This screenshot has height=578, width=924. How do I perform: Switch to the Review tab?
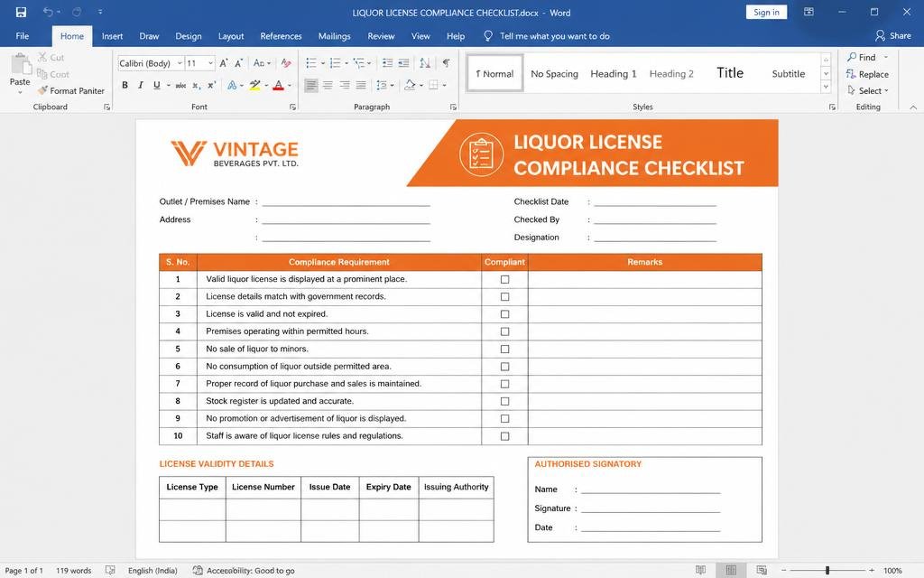pyautogui.click(x=381, y=36)
